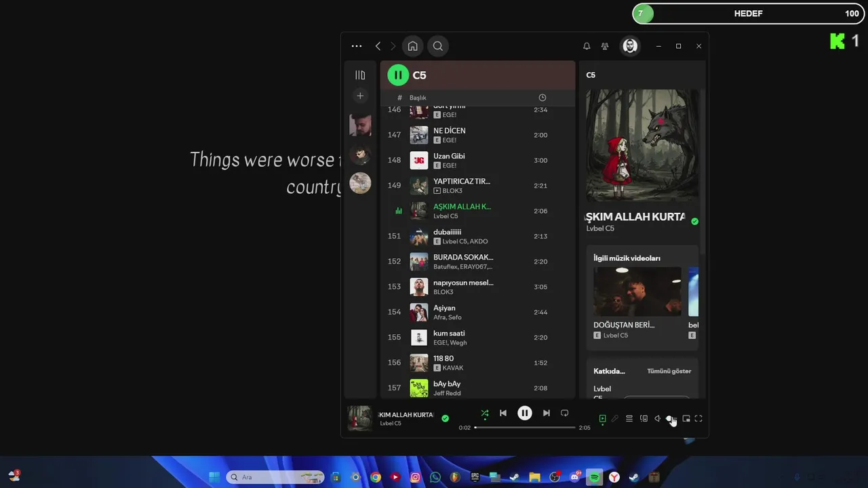Open Instagram from the taskbar
The width and height of the screenshot is (868, 488).
[x=416, y=477]
